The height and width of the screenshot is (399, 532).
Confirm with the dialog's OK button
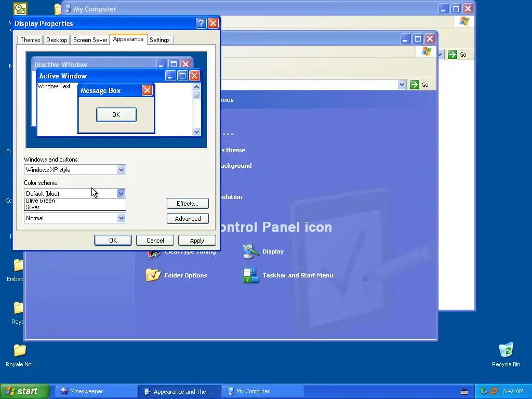[x=113, y=240]
